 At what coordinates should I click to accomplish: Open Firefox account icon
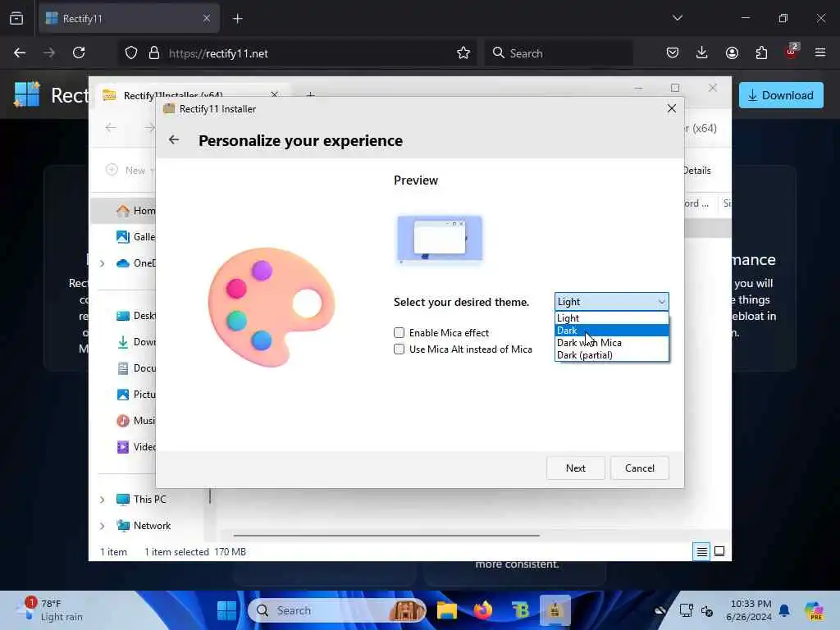pyautogui.click(x=732, y=52)
